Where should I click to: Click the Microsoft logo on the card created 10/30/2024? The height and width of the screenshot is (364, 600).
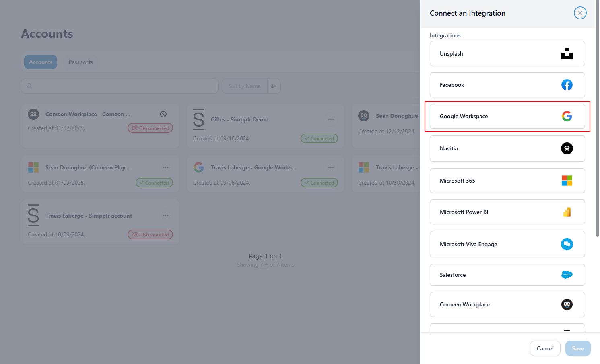(x=364, y=167)
